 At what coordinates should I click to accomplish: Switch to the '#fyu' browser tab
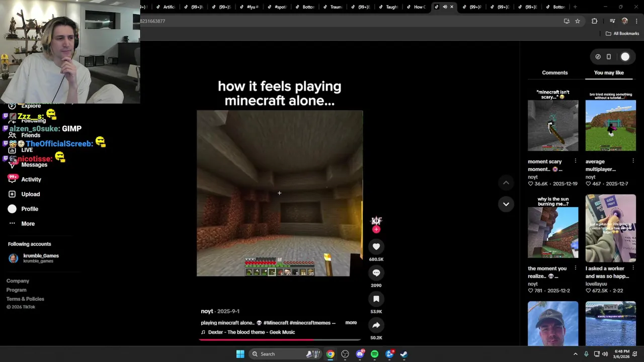tap(249, 7)
